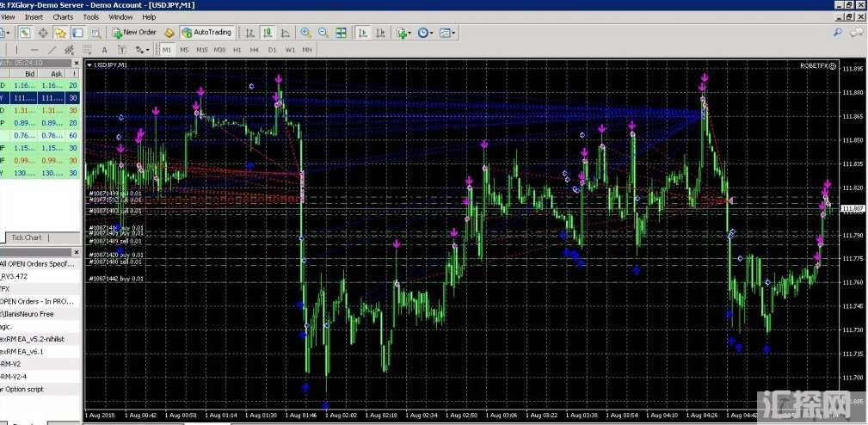Tile chart windows with grid icon
This screenshot has height=425, width=868.
point(342,33)
